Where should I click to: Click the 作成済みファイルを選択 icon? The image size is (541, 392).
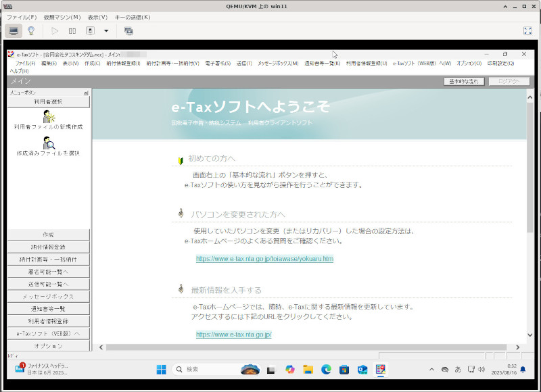(x=49, y=143)
